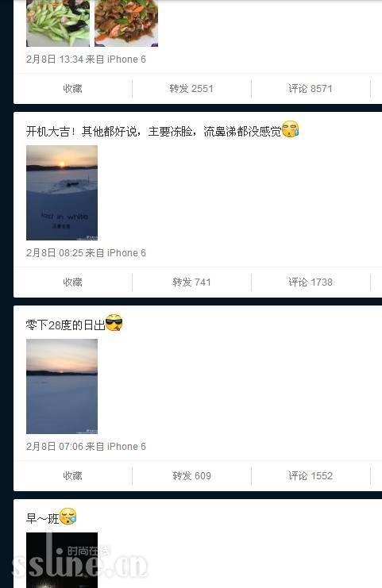Click 转发 741 repost button
This screenshot has height=588, width=382.
pyautogui.click(x=191, y=282)
